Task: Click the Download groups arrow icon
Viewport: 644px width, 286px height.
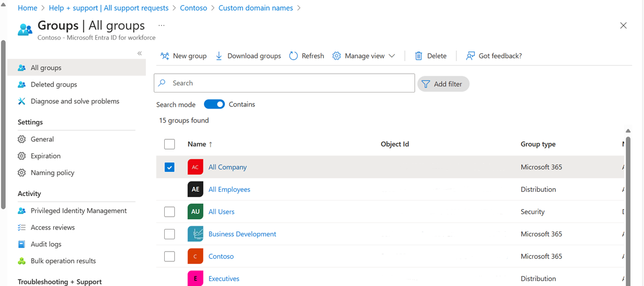Action: pos(219,56)
